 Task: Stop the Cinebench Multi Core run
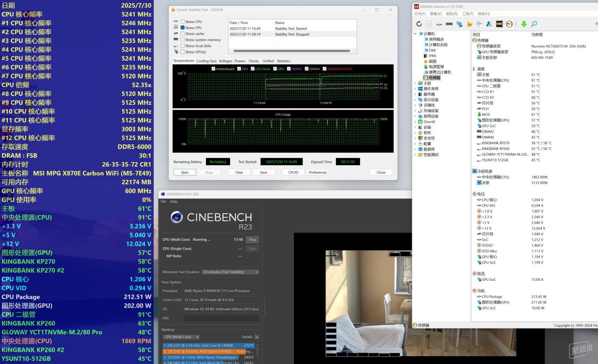(252, 240)
